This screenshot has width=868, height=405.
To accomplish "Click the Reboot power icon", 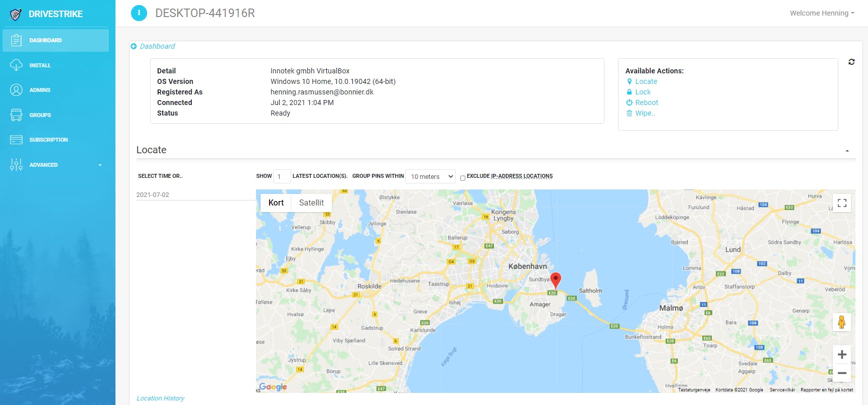I will click(630, 103).
